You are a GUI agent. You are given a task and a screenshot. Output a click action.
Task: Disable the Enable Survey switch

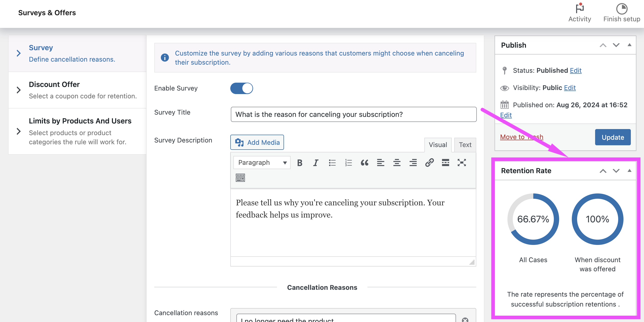(x=241, y=88)
